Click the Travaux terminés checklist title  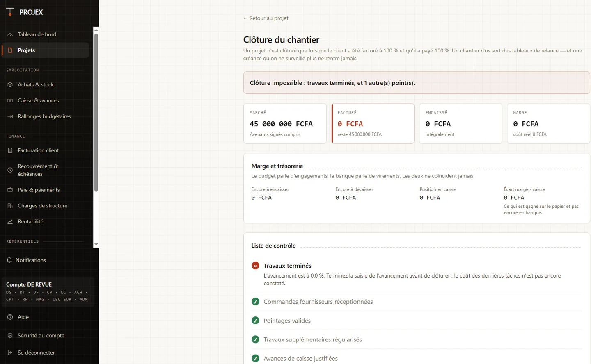tap(287, 266)
